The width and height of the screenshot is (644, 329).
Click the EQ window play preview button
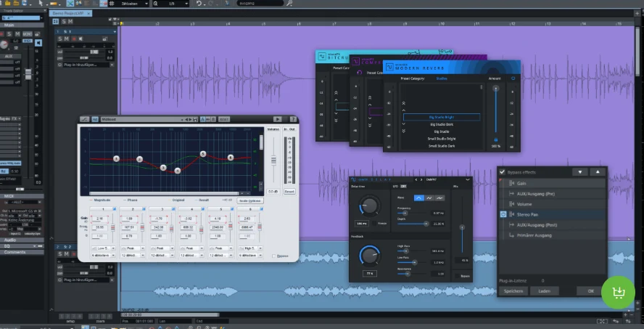[277, 119]
